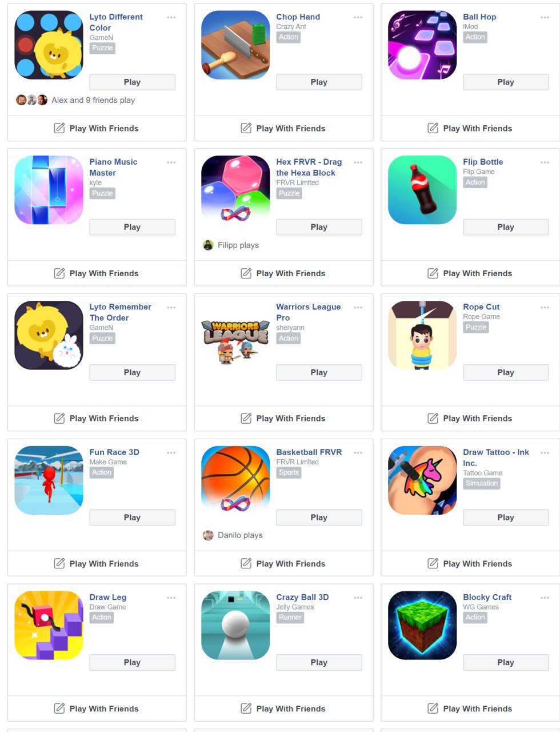Choose Play With Friends for Crazy Ball 3D
The width and height of the screenshot is (560, 732).
coord(283,709)
